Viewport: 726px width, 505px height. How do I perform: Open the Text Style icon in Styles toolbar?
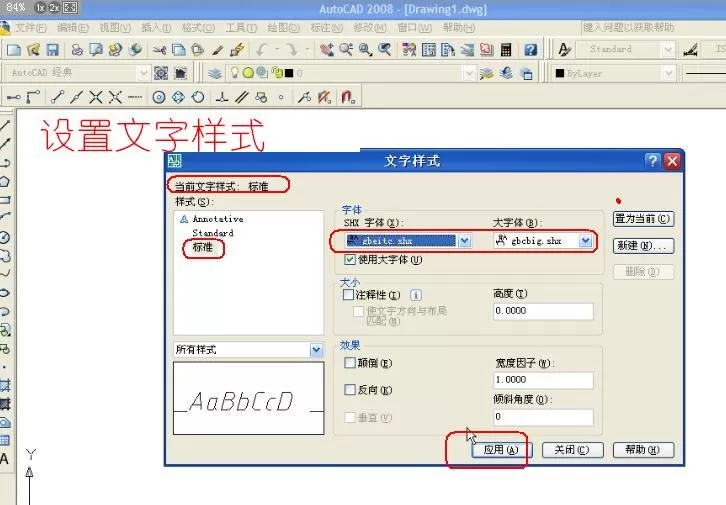tap(564, 49)
